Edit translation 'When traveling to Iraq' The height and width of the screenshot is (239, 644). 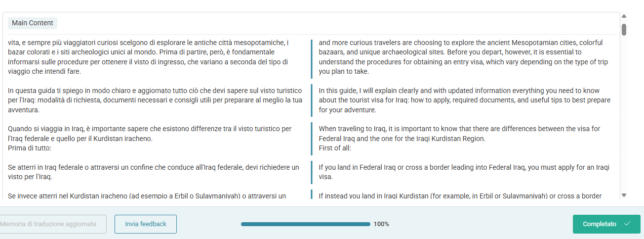465,138
